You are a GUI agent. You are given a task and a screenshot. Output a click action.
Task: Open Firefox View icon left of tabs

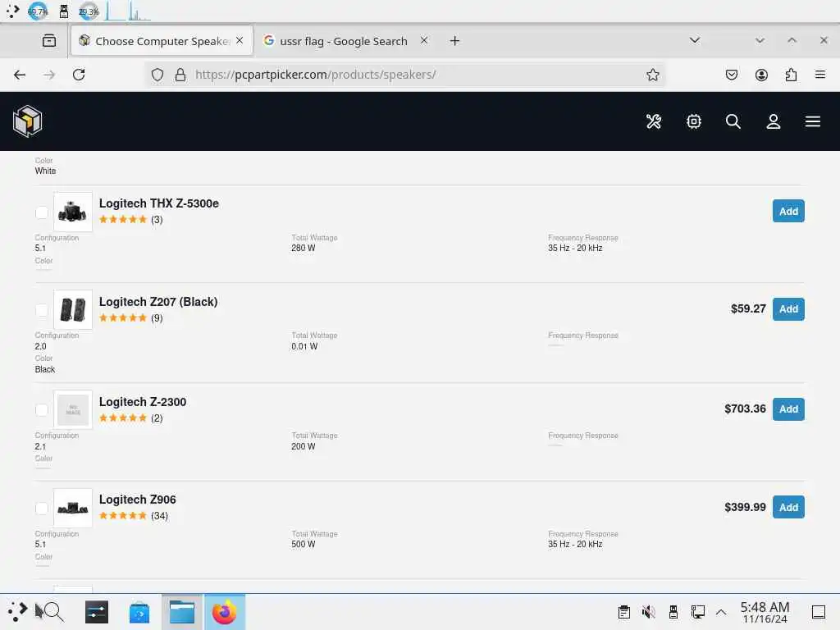[49, 41]
